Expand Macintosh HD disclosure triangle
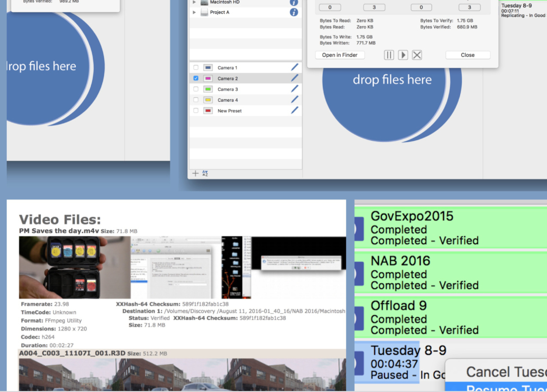Image resolution: width=547 pixels, height=392 pixels. pos(194,2)
